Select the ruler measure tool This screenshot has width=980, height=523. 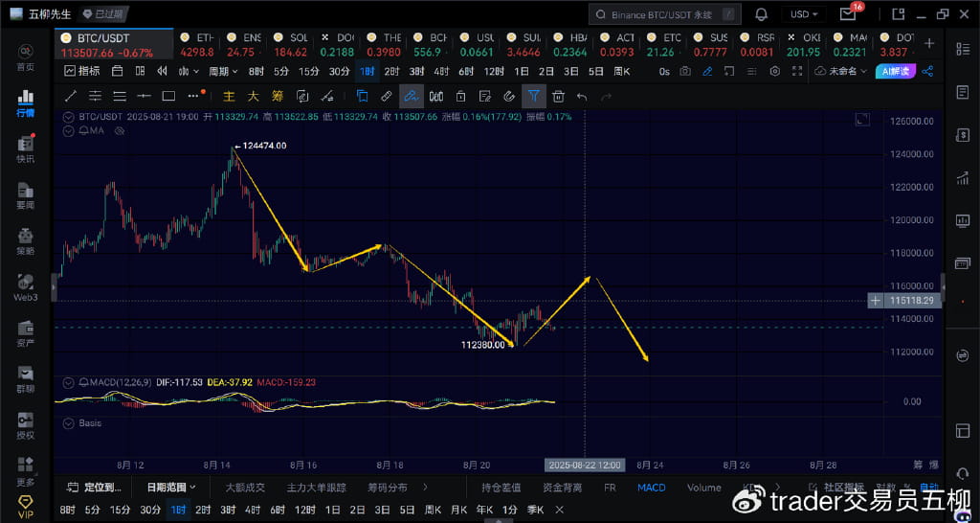(387, 97)
